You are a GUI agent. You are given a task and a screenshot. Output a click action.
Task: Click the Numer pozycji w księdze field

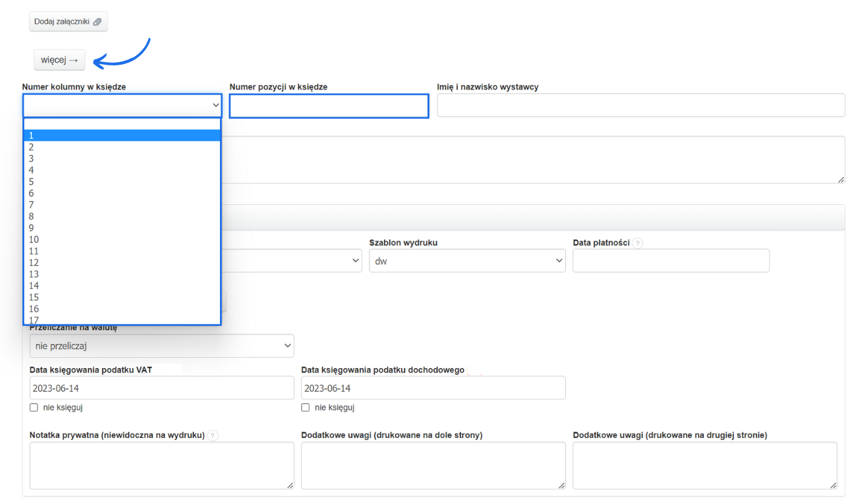pos(329,106)
